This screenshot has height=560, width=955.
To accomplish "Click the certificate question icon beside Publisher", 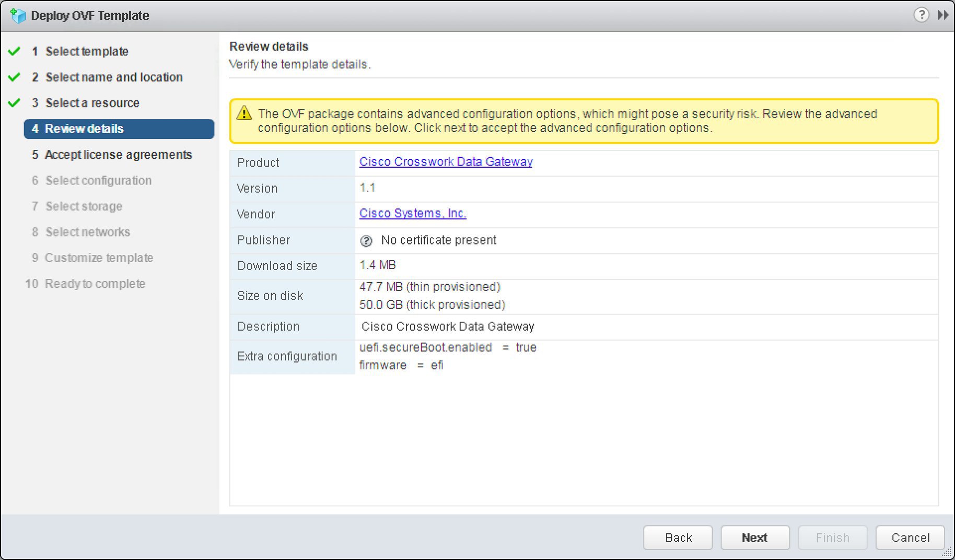I will tap(366, 241).
